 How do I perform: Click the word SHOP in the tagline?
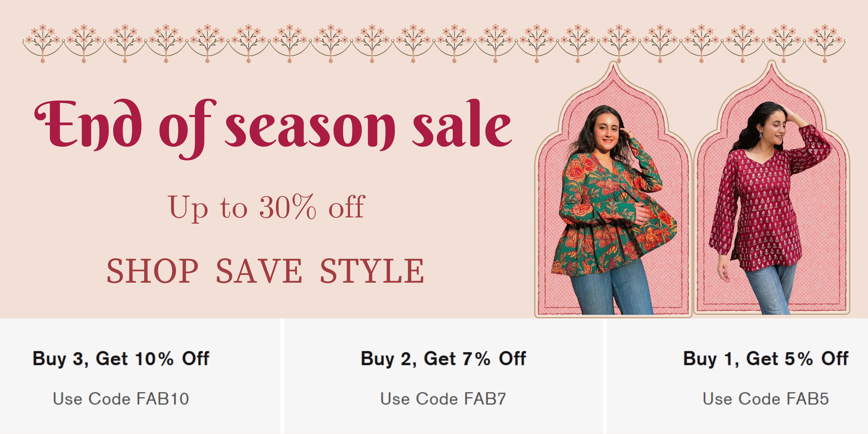click(x=153, y=271)
